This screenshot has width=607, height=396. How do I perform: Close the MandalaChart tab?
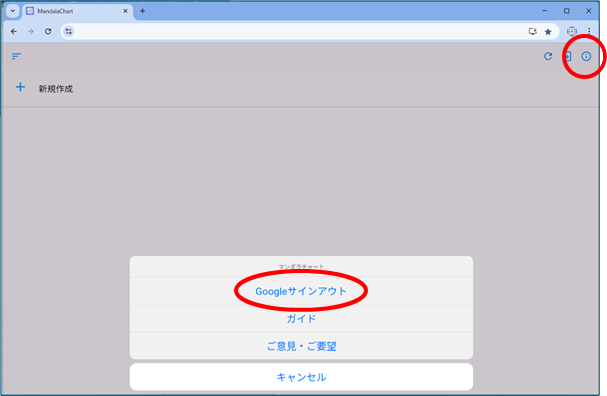point(125,11)
